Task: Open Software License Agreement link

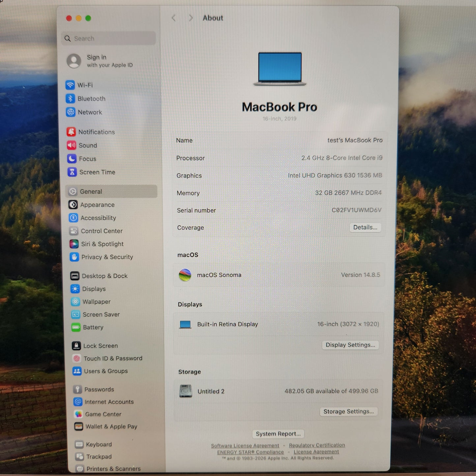Action: coord(245,446)
